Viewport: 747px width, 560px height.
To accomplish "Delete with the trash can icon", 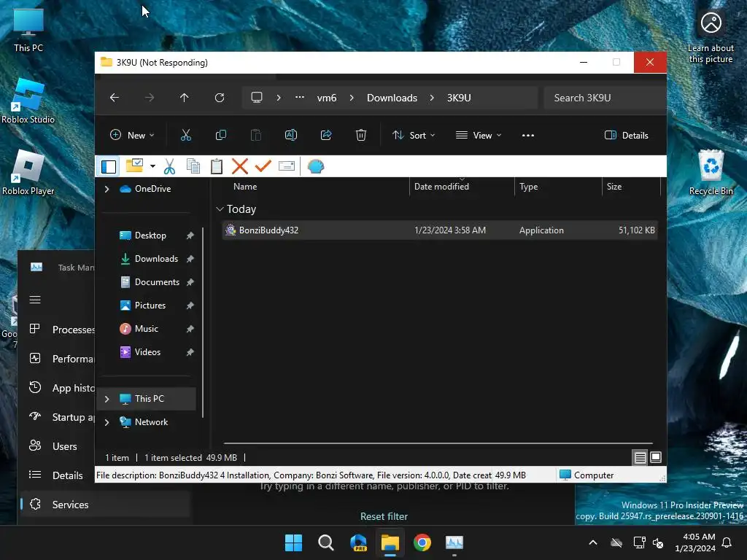I will click(361, 135).
